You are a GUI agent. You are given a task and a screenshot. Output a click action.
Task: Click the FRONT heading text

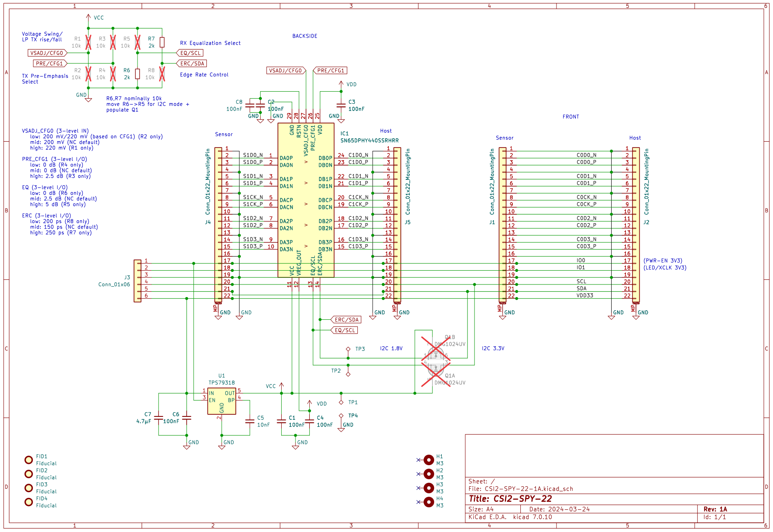click(571, 117)
